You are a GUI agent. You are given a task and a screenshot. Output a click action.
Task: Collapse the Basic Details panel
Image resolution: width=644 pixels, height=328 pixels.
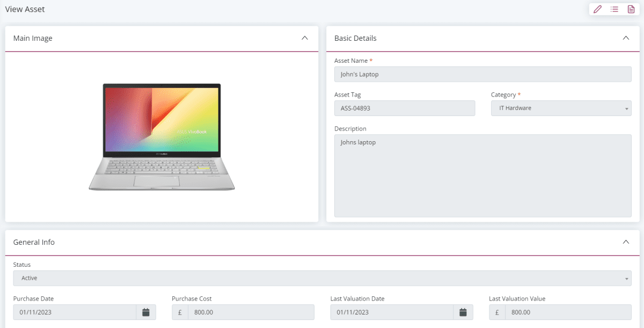[626, 38]
